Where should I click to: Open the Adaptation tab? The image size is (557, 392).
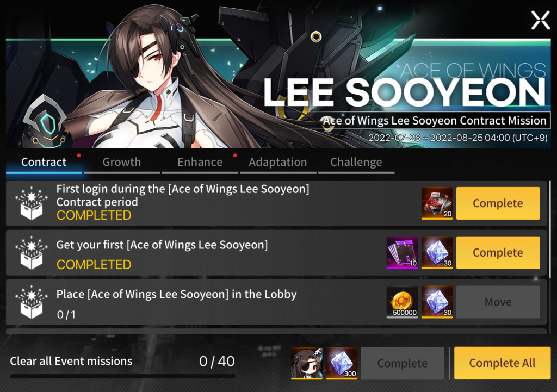tap(278, 163)
